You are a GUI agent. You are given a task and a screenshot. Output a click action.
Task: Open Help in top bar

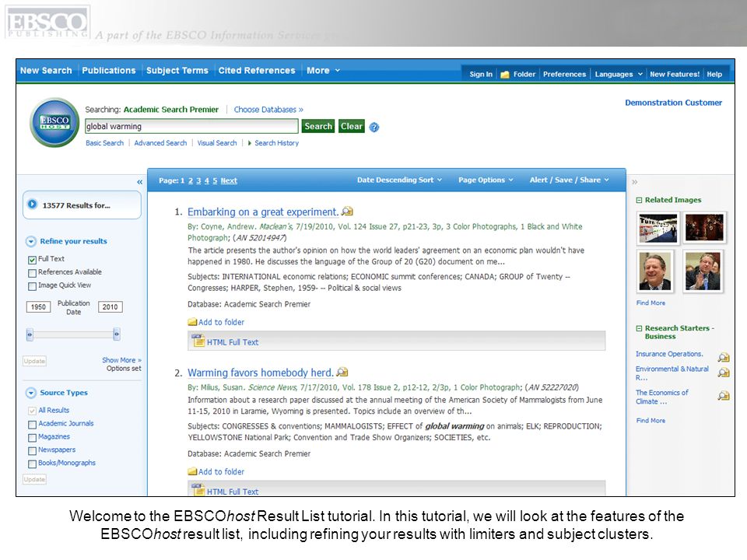click(714, 75)
